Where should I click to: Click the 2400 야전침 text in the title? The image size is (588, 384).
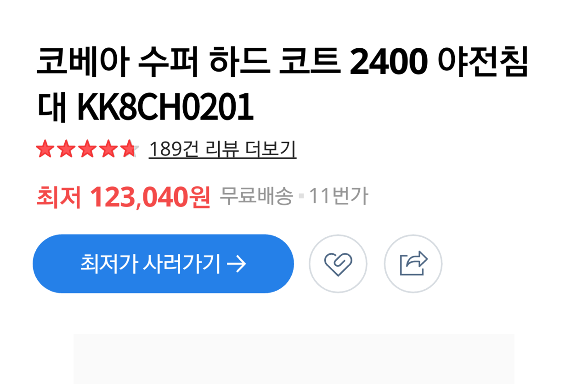point(439,62)
